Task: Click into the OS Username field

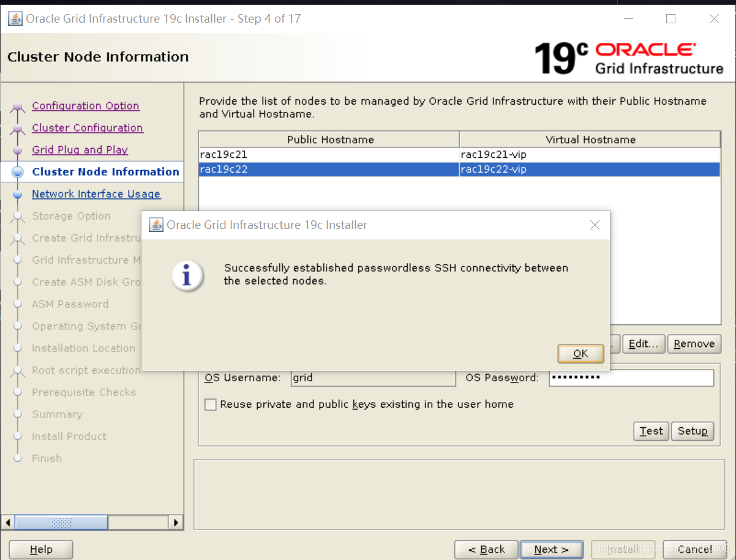Action: [x=373, y=378]
